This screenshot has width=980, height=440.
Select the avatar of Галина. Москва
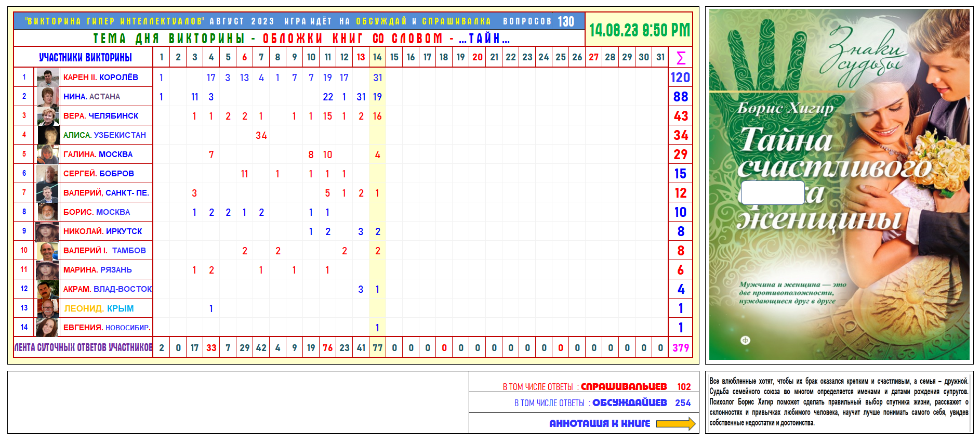pos(48,154)
